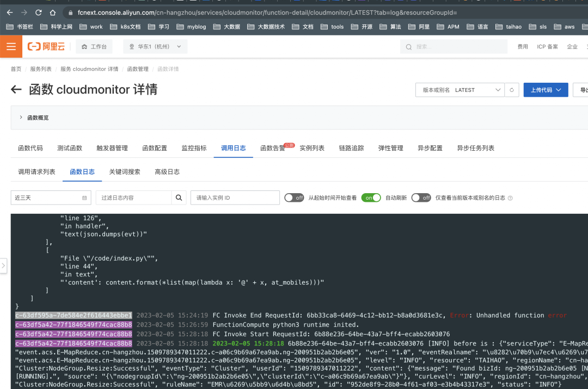Go to 首页 breadcrumb

pyautogui.click(x=16, y=69)
